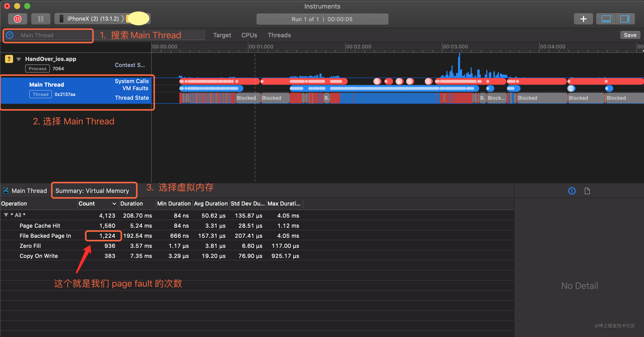This screenshot has width=644, height=337.
Task: Switch to the CPUs tab
Action: [x=249, y=35]
